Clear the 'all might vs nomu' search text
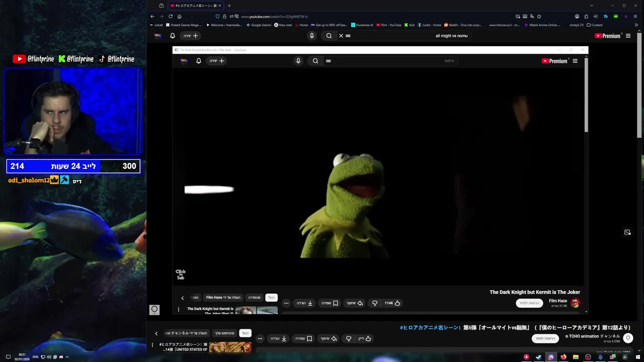Viewport: 644px width, 362px height. click(x=341, y=36)
